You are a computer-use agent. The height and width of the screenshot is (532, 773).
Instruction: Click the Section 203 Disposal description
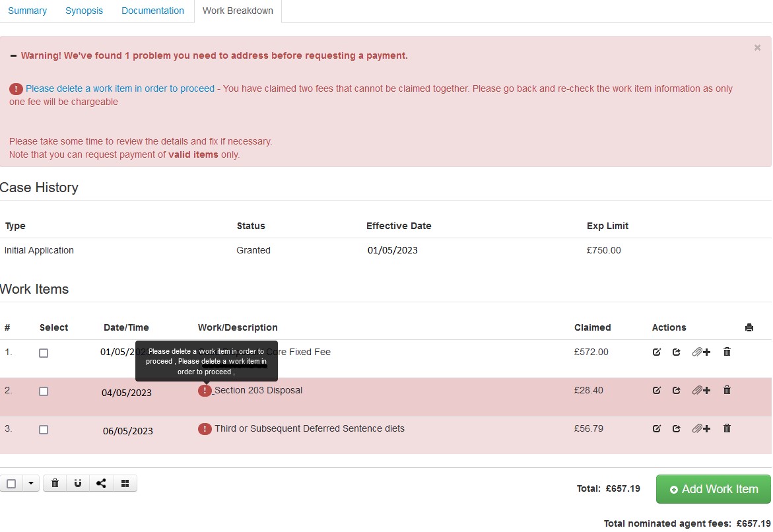(258, 391)
